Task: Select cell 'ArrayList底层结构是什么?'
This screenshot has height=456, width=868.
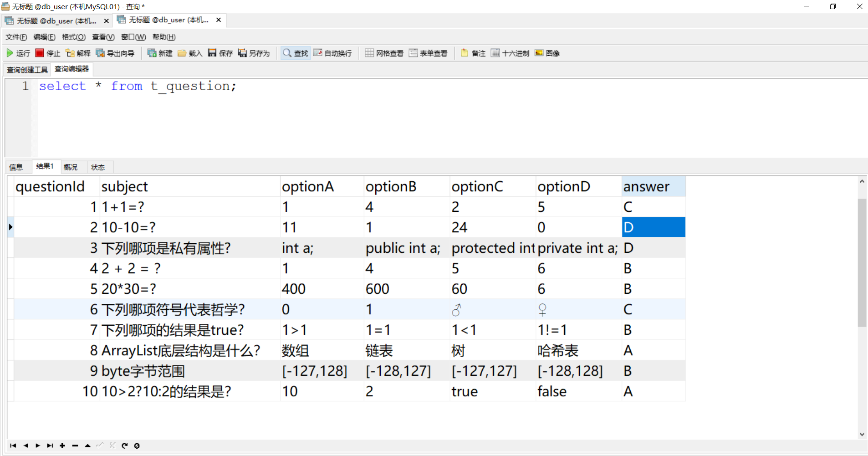Action: (x=189, y=350)
